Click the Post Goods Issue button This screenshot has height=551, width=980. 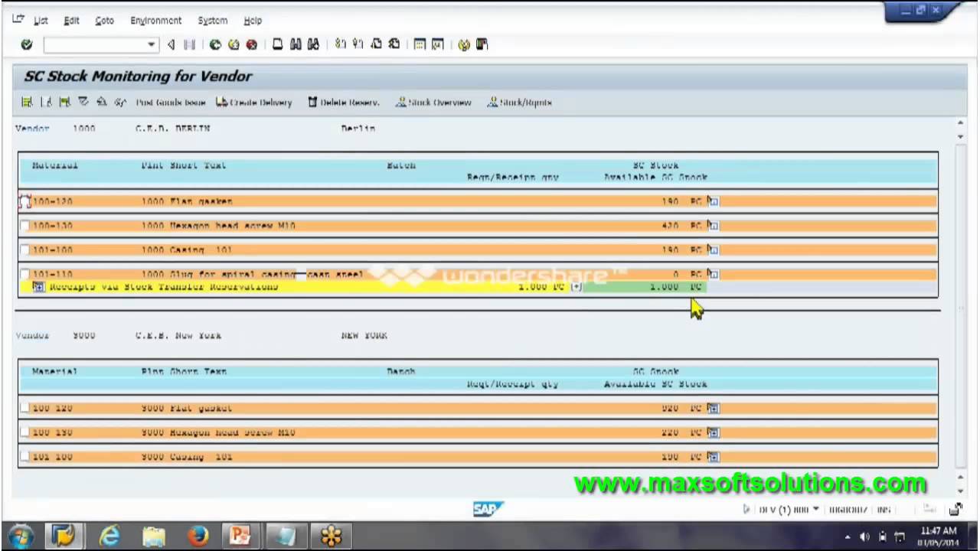(171, 103)
